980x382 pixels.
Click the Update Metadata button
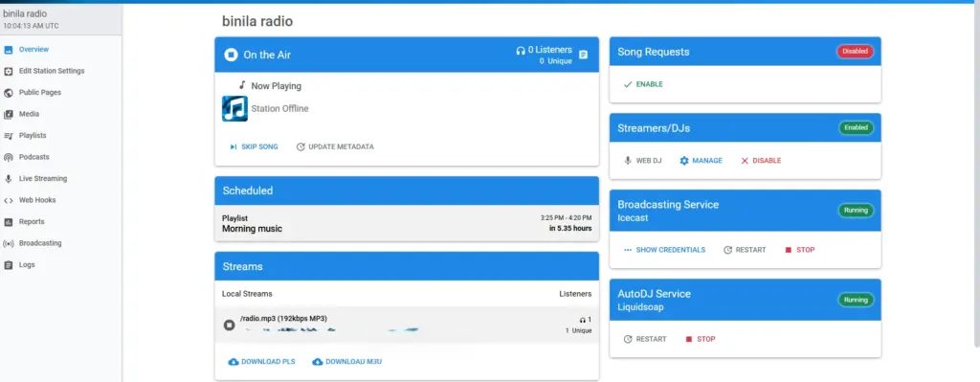coord(335,146)
